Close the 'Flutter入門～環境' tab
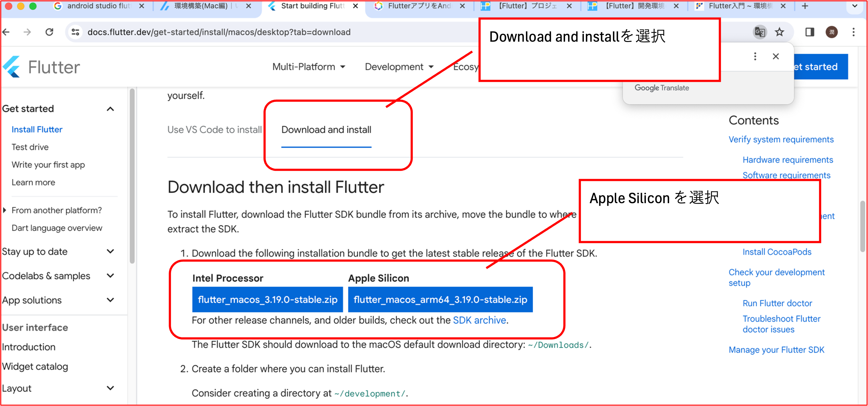 [x=783, y=6]
